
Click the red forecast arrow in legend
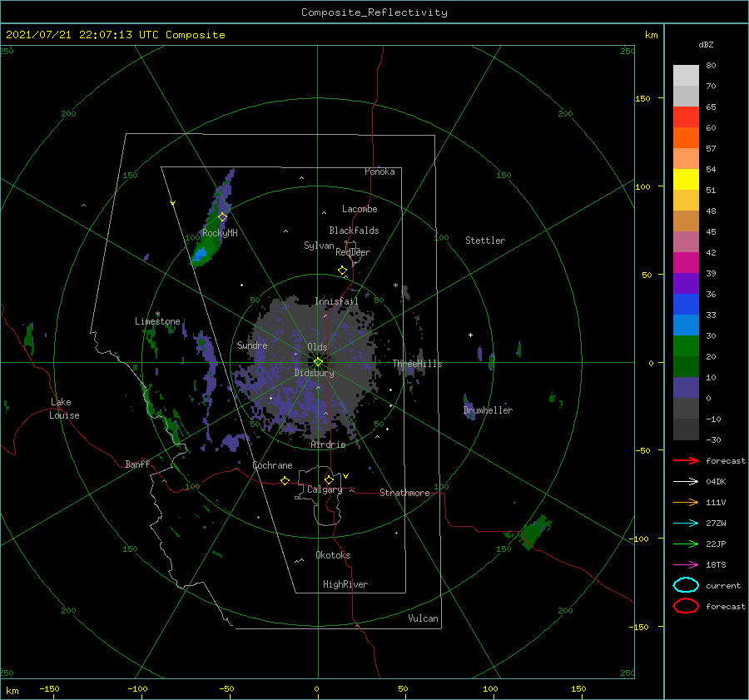click(x=686, y=460)
